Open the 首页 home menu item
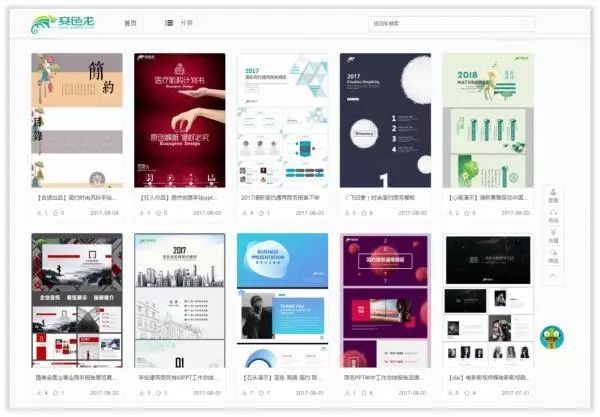This screenshot has width=600, height=417. 130,23
